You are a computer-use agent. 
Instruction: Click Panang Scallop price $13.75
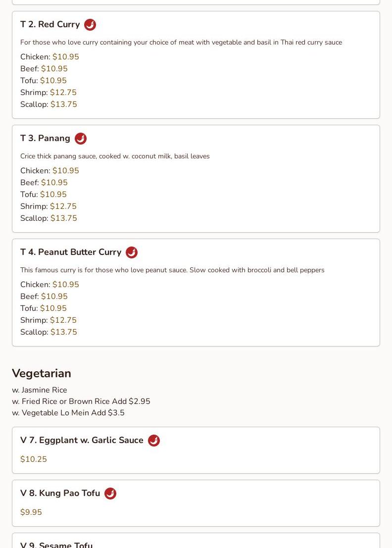pos(63,218)
